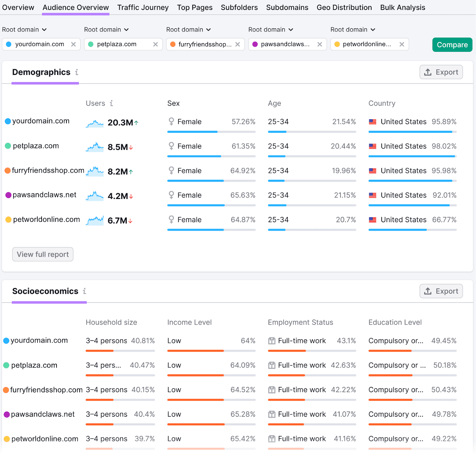
Task: Click the green upward arrow beside 20.3M
Action: point(137,122)
